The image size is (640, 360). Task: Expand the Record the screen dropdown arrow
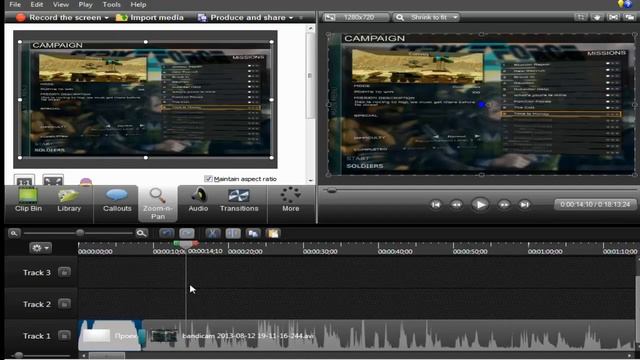(107, 18)
